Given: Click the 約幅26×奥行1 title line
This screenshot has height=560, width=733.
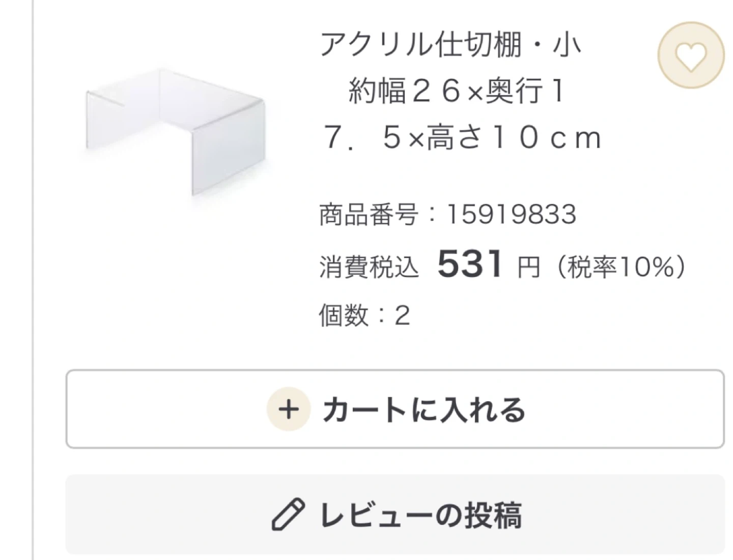Looking at the screenshot, I should [x=457, y=92].
